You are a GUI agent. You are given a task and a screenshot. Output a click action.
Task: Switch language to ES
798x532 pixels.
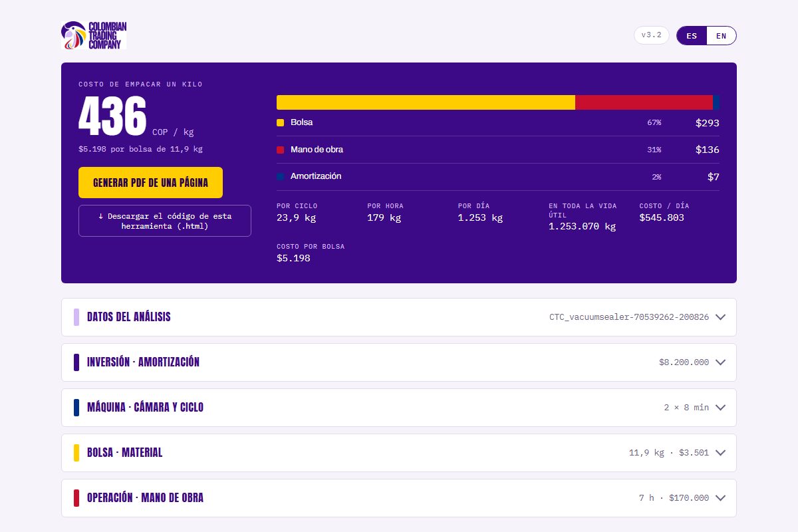pyautogui.click(x=692, y=36)
